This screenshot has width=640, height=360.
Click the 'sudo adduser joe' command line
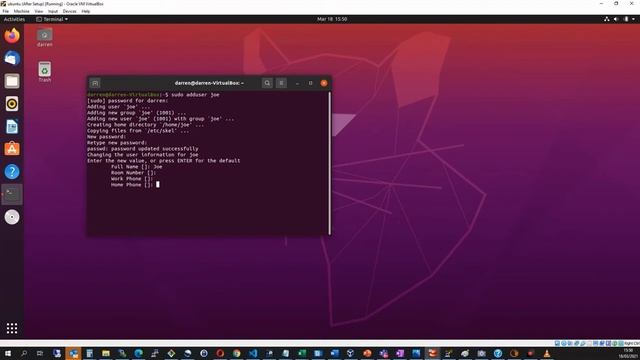[x=195, y=95]
